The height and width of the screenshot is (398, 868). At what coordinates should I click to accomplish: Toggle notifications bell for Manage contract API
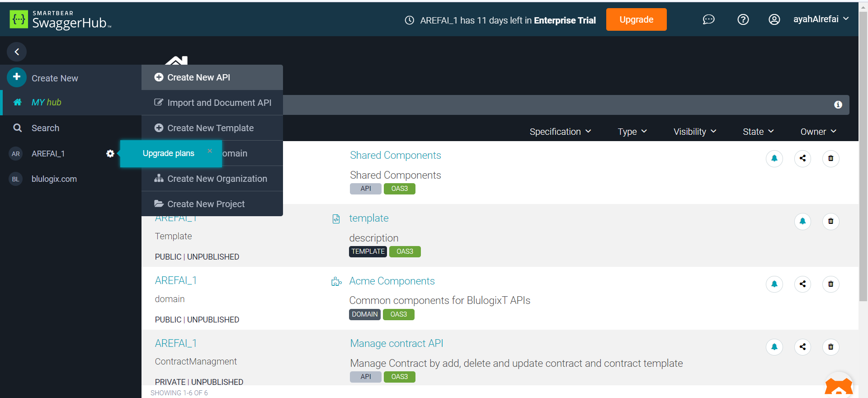tap(774, 347)
